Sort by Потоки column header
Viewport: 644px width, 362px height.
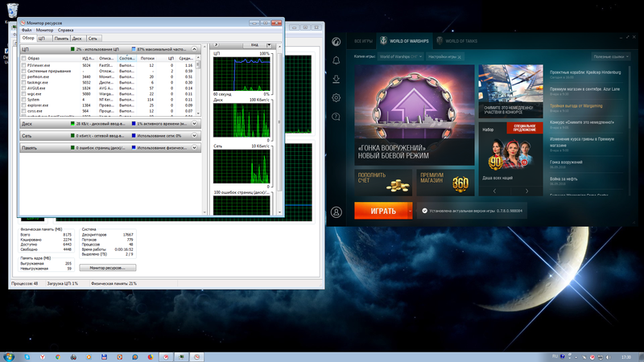pos(147,58)
